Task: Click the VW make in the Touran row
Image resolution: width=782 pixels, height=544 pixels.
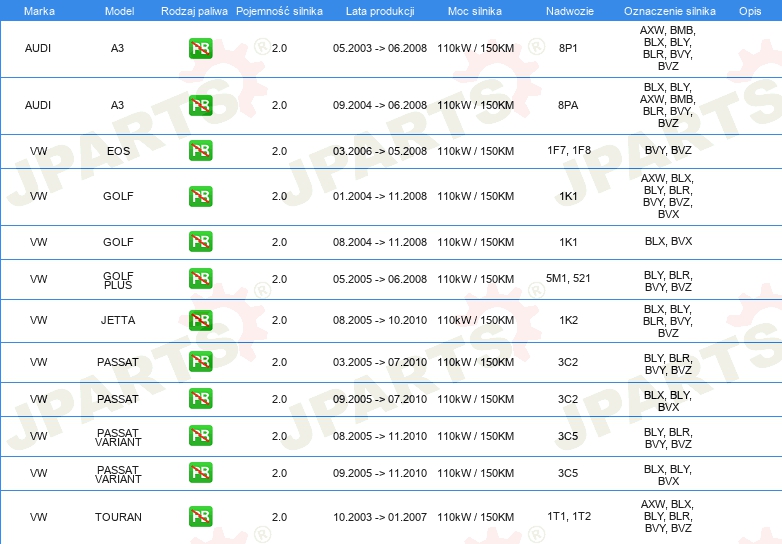Action: 38,517
